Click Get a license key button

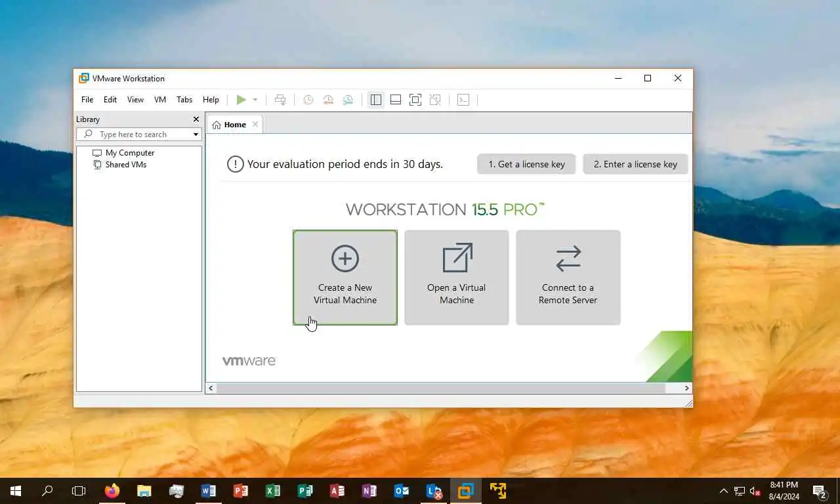[526, 164]
